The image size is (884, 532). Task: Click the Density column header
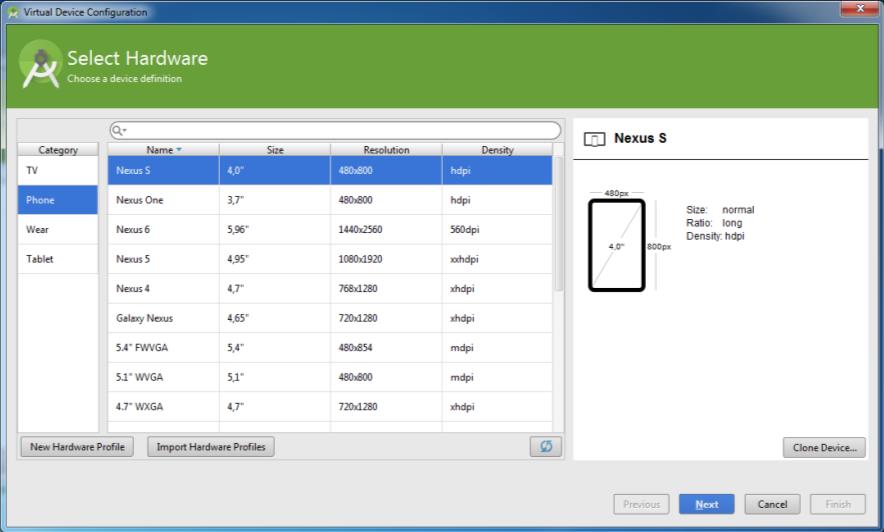496,150
